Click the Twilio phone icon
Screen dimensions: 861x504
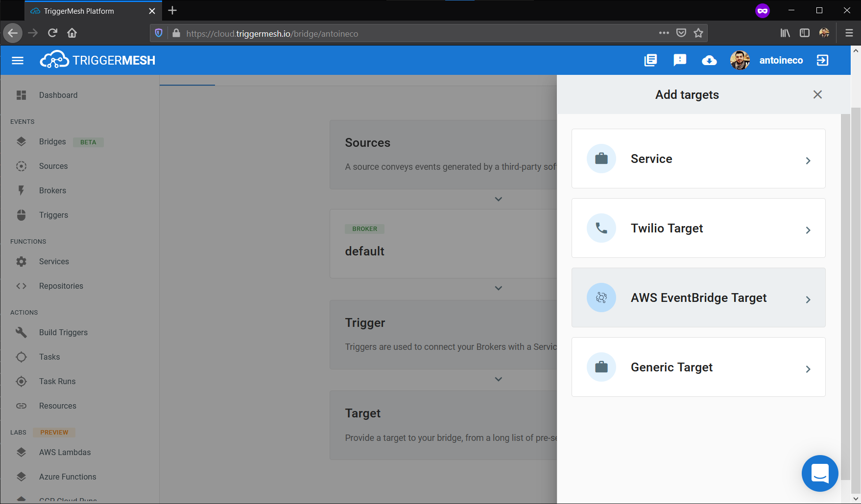601,228
